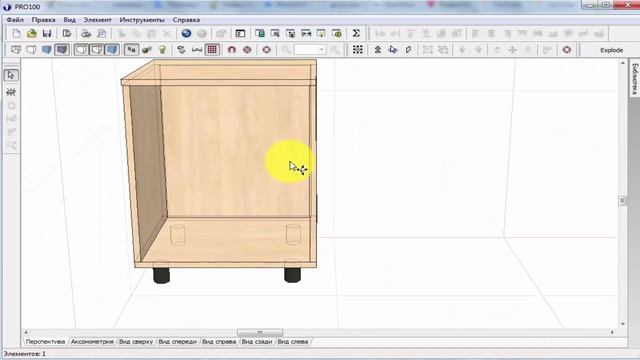Click the vertical scrollbar up arrow
640x360 pixels.
(x=622, y=63)
